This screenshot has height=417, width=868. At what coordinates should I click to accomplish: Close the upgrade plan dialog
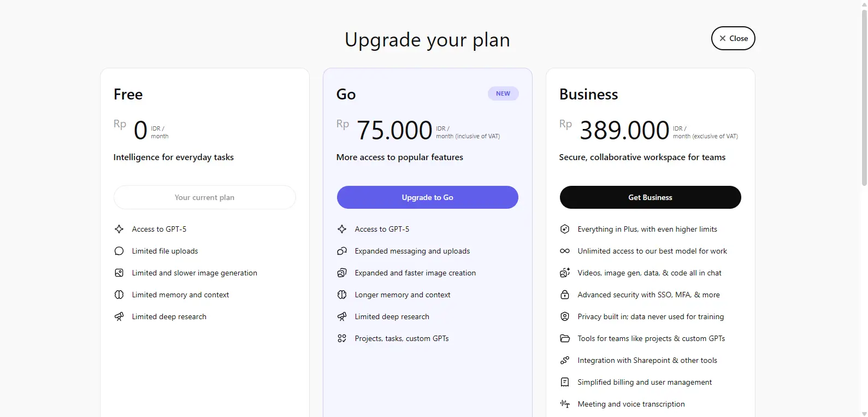point(733,38)
